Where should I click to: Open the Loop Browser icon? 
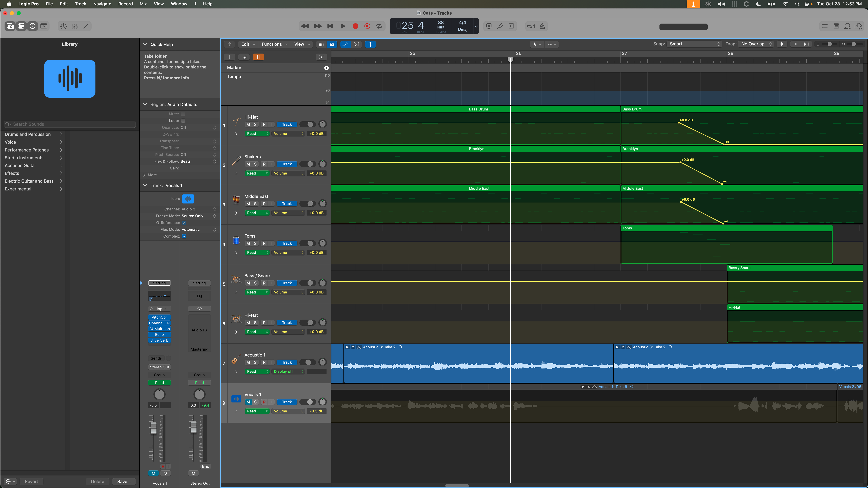[847, 26]
